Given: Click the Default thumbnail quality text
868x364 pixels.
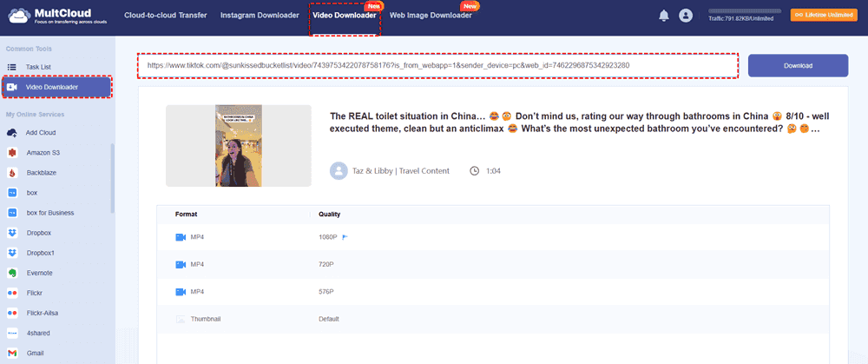Looking at the screenshot, I should point(329,319).
